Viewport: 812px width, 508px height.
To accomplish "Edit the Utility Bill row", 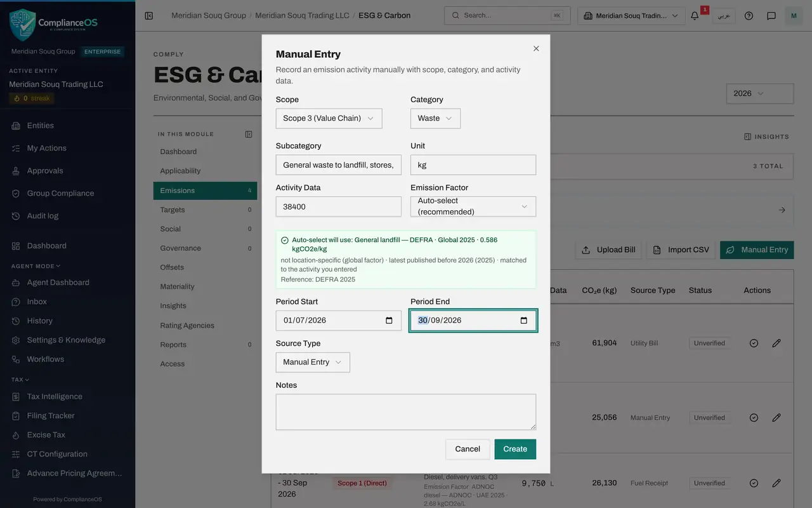I will (x=776, y=343).
